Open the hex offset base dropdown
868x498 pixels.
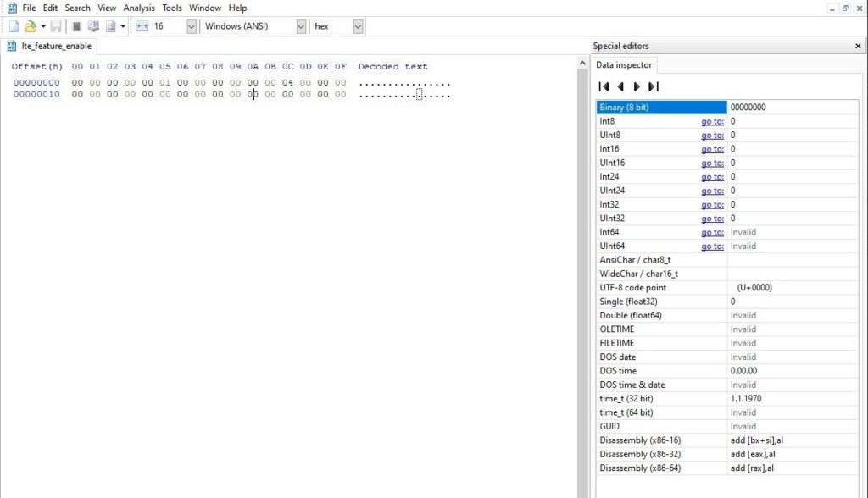tap(358, 26)
